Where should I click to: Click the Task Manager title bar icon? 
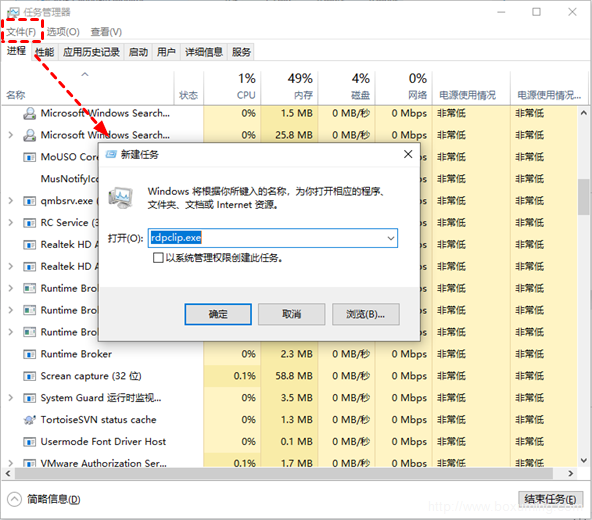12,12
